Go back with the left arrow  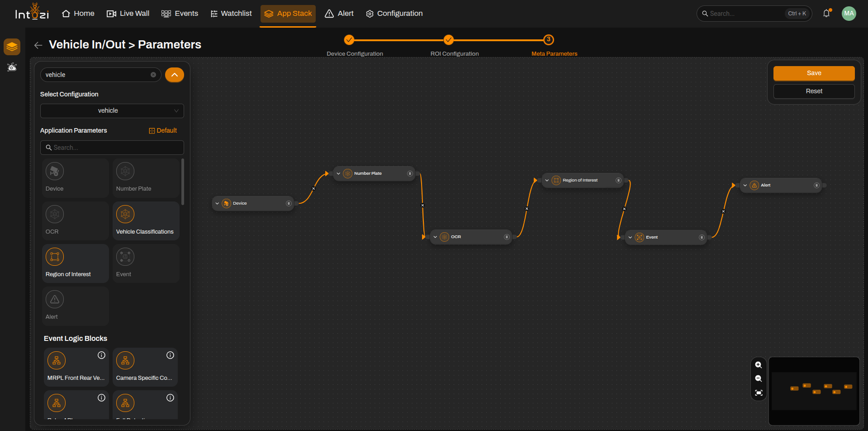pyautogui.click(x=38, y=45)
